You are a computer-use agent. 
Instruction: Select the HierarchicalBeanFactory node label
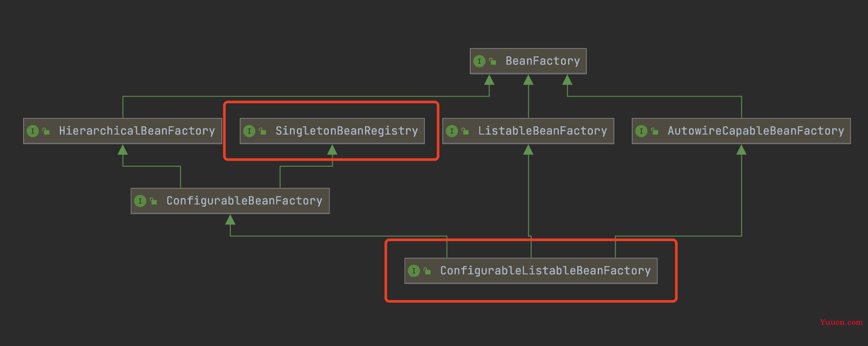137,131
